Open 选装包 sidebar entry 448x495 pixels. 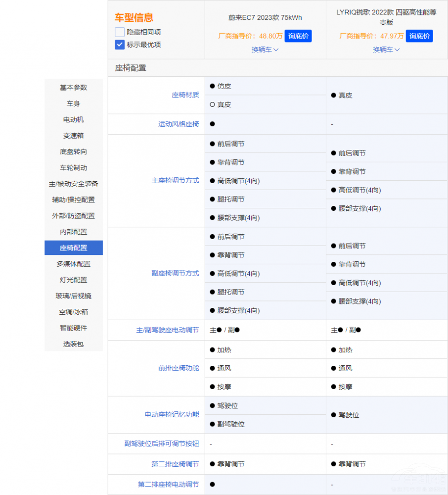click(x=74, y=344)
